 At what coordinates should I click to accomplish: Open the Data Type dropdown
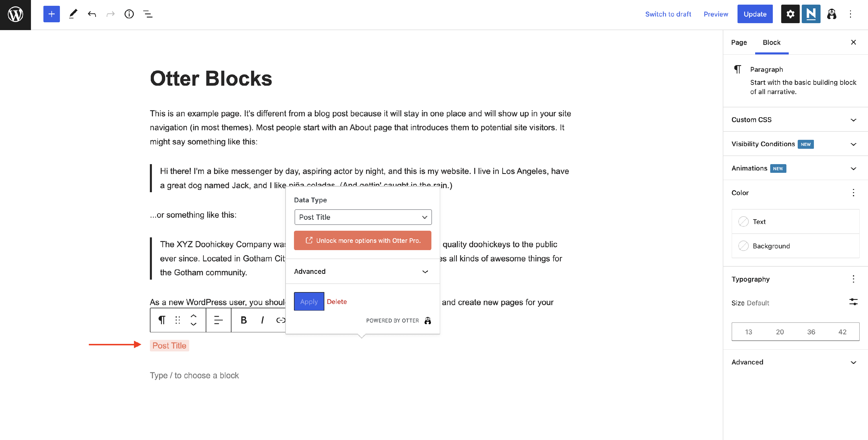[363, 217]
